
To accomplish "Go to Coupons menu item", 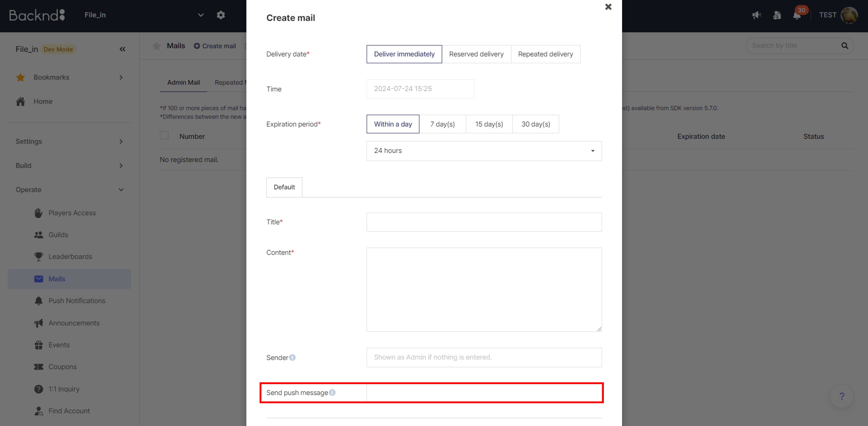I will point(62,367).
